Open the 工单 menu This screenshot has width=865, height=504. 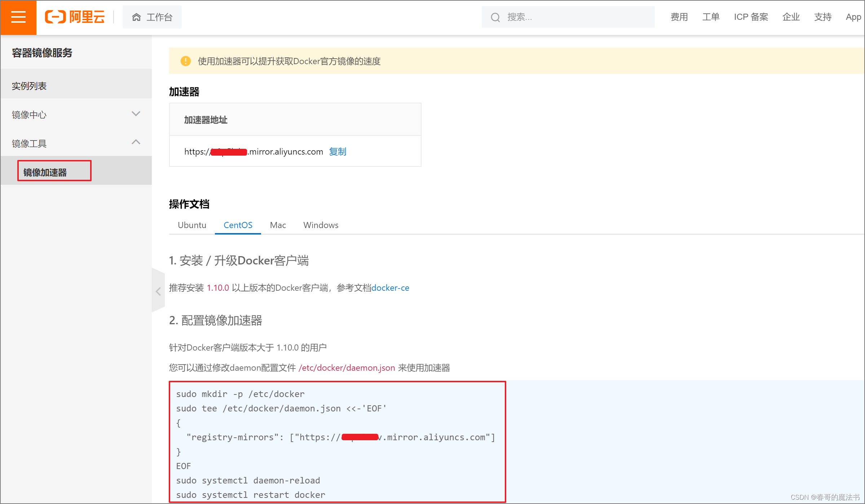click(711, 17)
